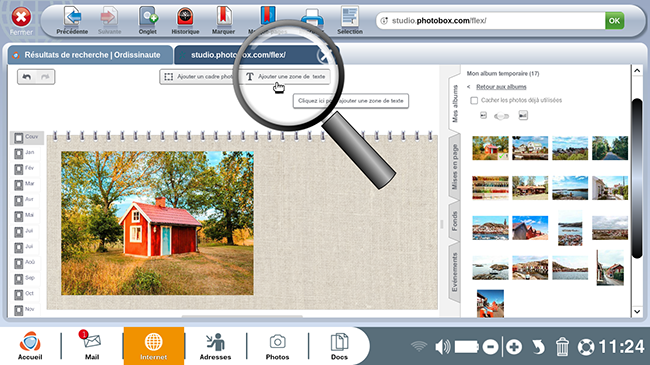
Task: Click the speaker volume icon
Action: click(442, 347)
